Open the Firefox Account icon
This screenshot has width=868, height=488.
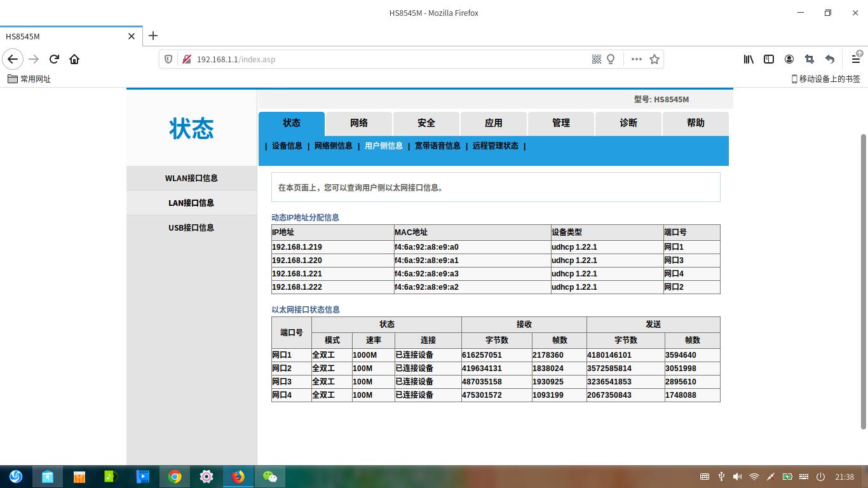click(x=789, y=59)
